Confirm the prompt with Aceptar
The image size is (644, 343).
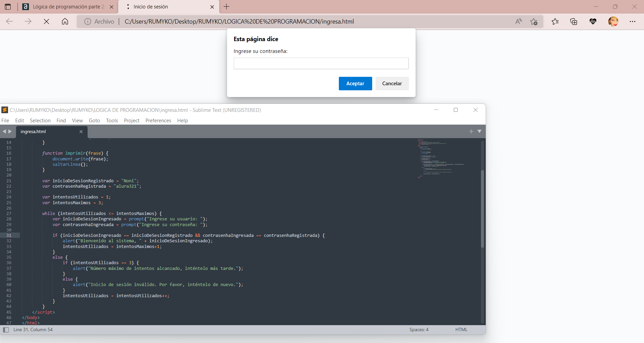(x=355, y=84)
